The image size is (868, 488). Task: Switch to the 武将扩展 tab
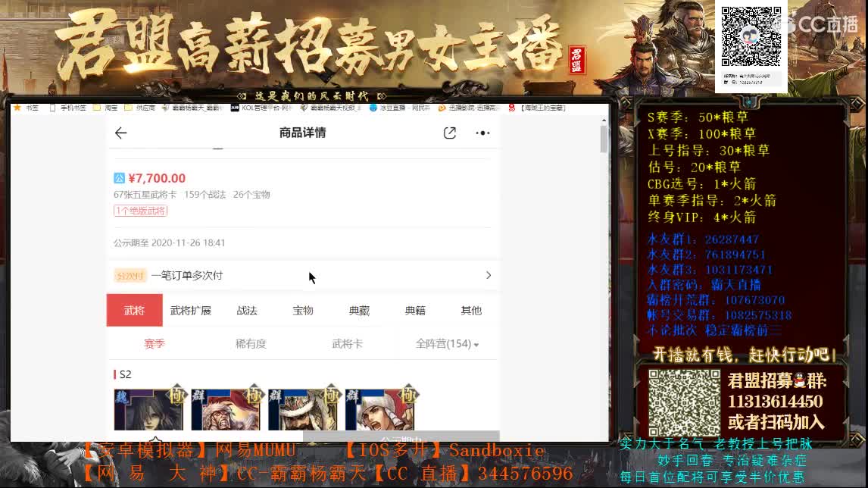point(190,310)
